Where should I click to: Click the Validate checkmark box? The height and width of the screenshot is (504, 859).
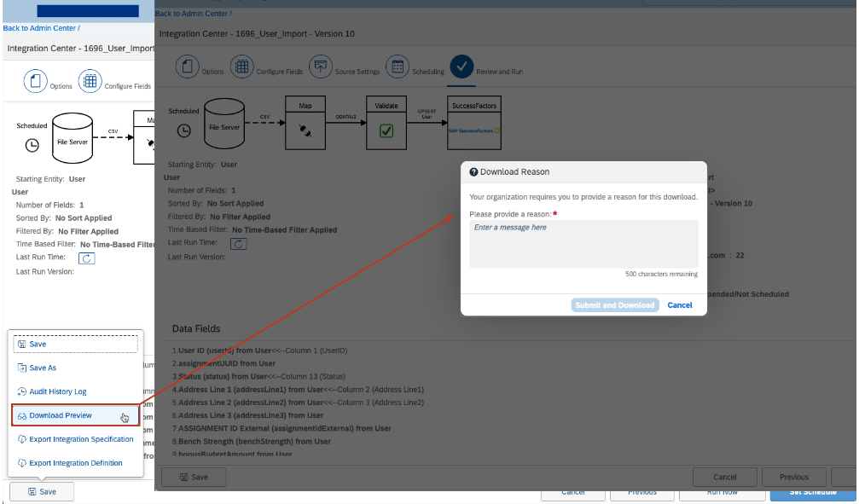point(386,123)
